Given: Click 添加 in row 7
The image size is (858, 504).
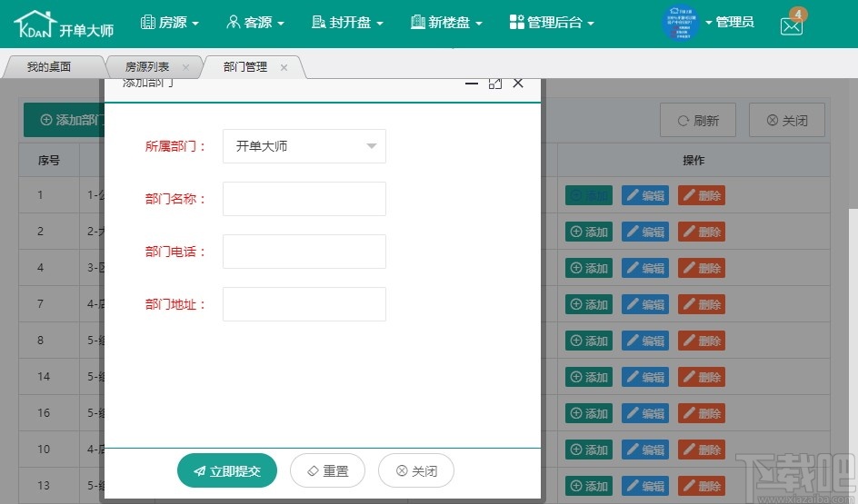Looking at the screenshot, I should [589, 304].
